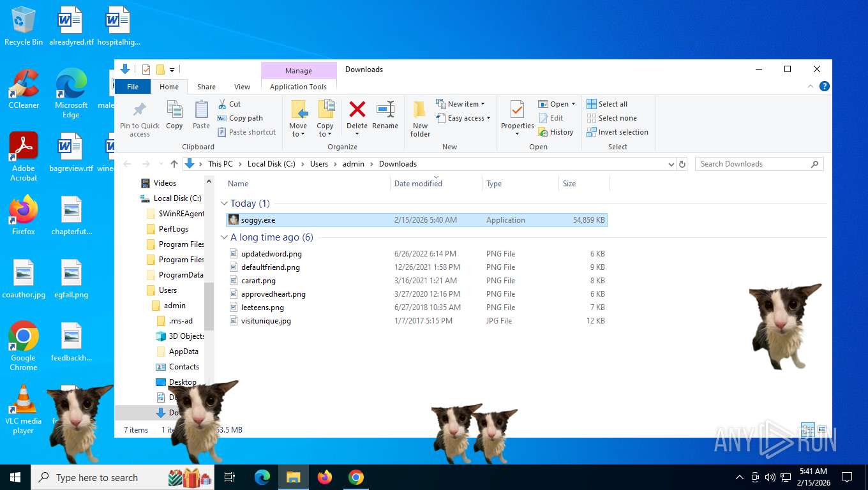Open the File tab

[133, 87]
